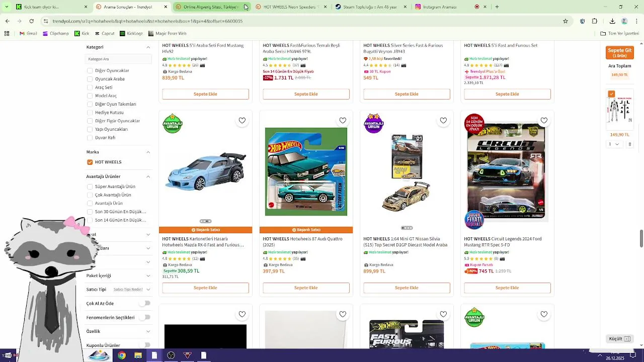This screenshot has width=644, height=362.
Task: Check the Model Araç category
Action: pos(90,96)
